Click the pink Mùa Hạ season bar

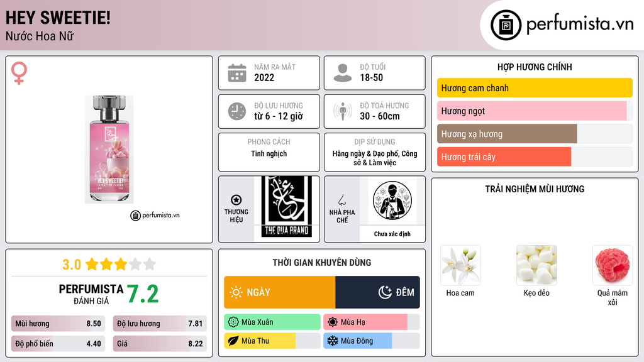[365, 322]
